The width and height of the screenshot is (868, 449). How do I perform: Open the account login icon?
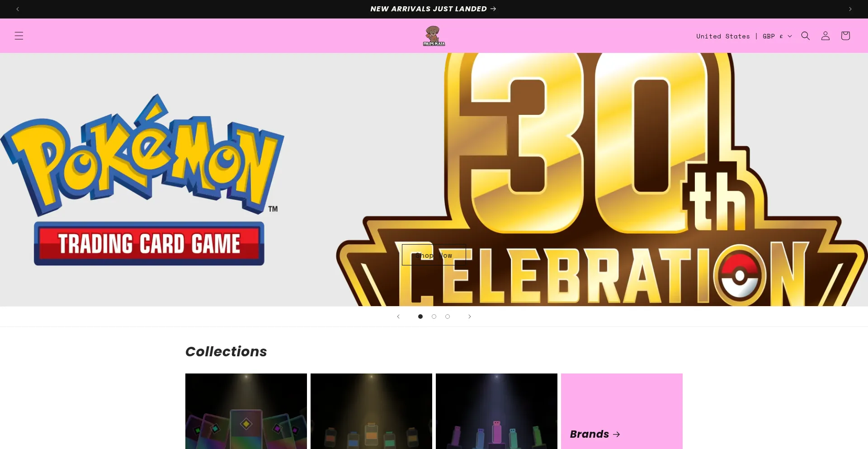826,36
